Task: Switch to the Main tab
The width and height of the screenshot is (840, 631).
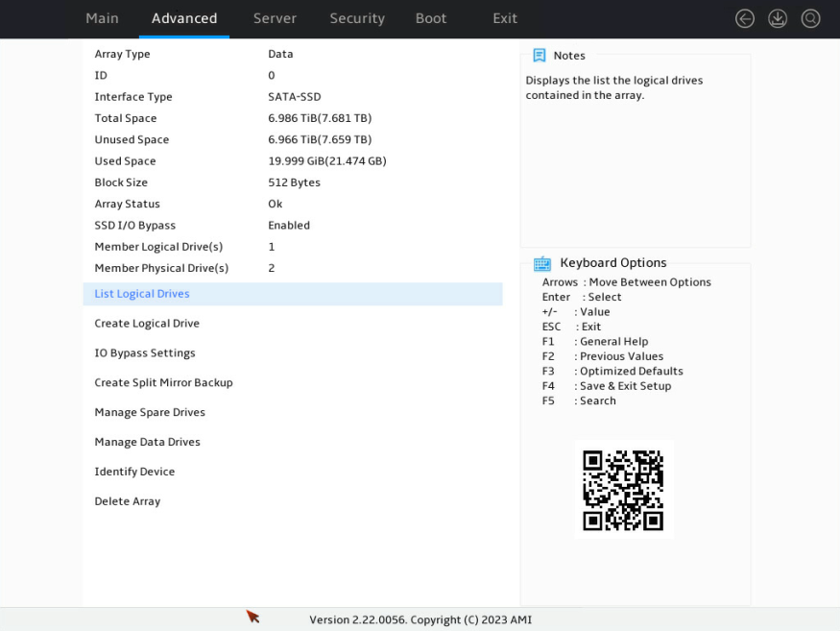Action: (102, 18)
